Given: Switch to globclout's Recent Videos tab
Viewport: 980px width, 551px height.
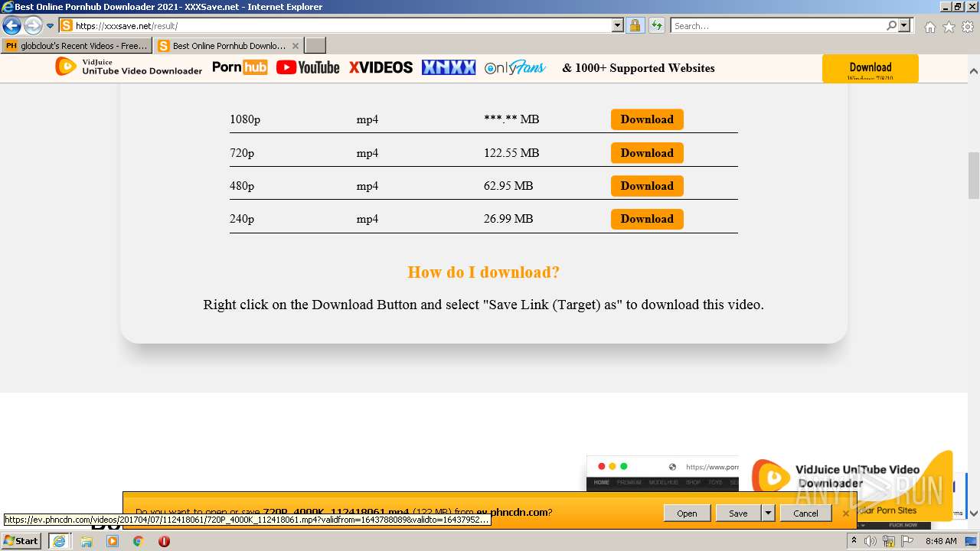Looking at the screenshot, I should pos(77,46).
